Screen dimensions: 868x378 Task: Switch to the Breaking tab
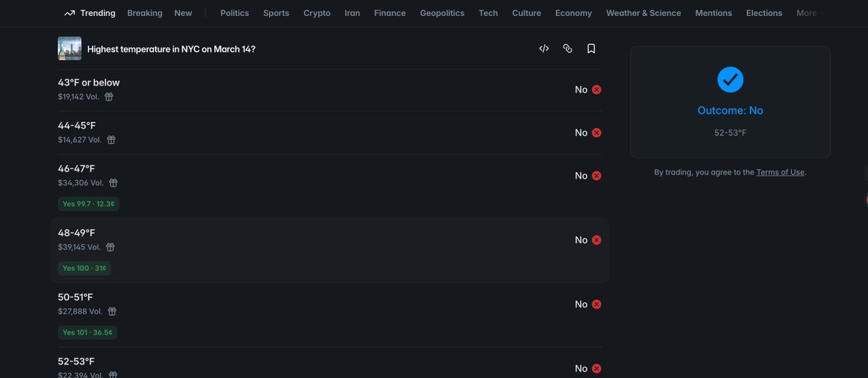145,13
